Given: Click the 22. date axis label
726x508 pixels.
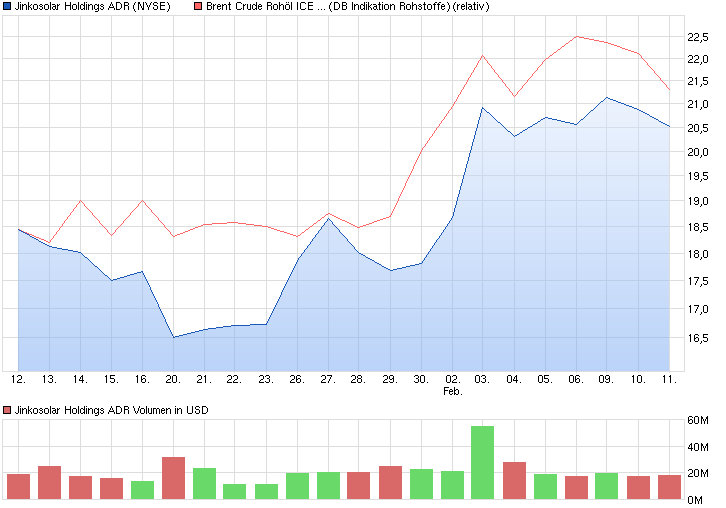Looking at the screenshot, I should pos(234,379).
